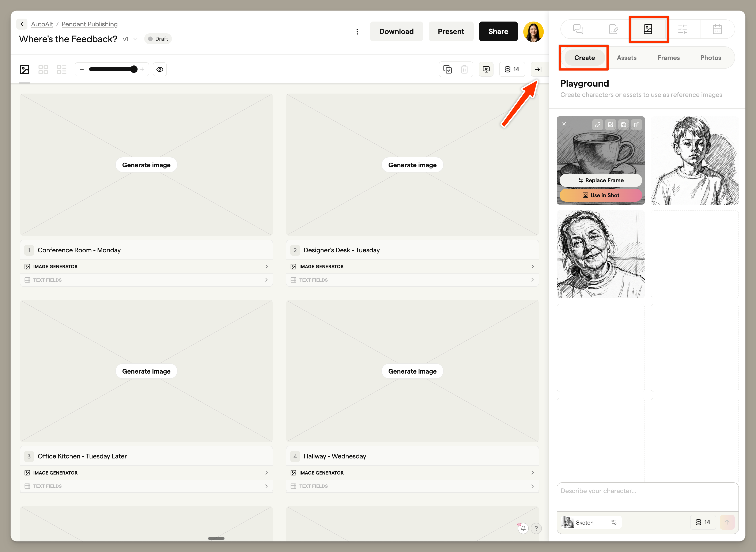The image size is (756, 552).
Task: Click the select-all frames icon
Action: click(447, 69)
